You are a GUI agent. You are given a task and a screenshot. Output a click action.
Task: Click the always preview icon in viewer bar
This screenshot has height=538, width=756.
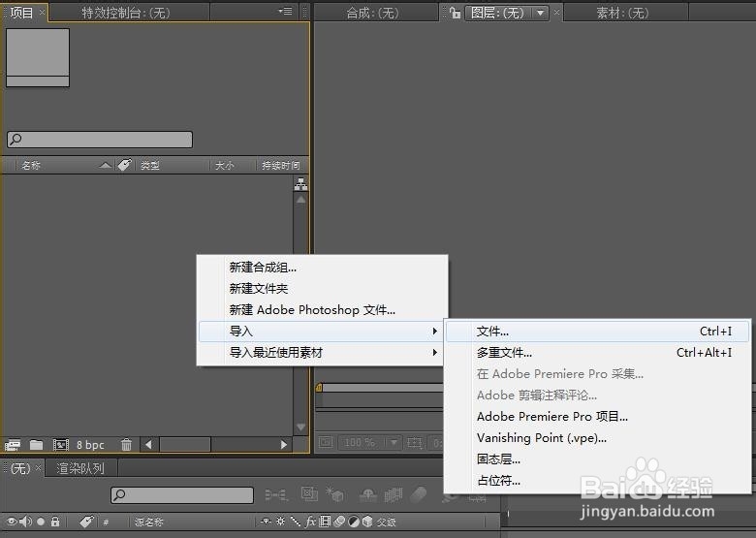(x=326, y=442)
